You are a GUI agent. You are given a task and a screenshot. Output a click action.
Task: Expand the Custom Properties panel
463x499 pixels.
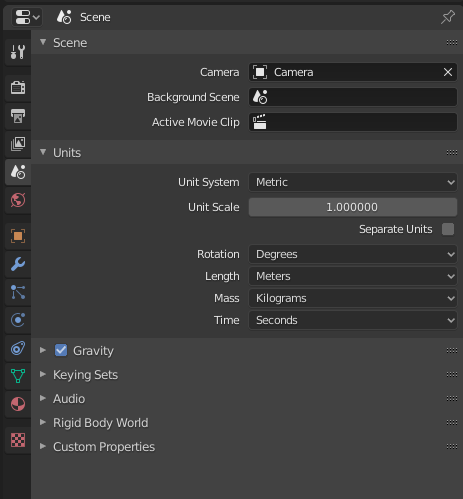pos(43,446)
